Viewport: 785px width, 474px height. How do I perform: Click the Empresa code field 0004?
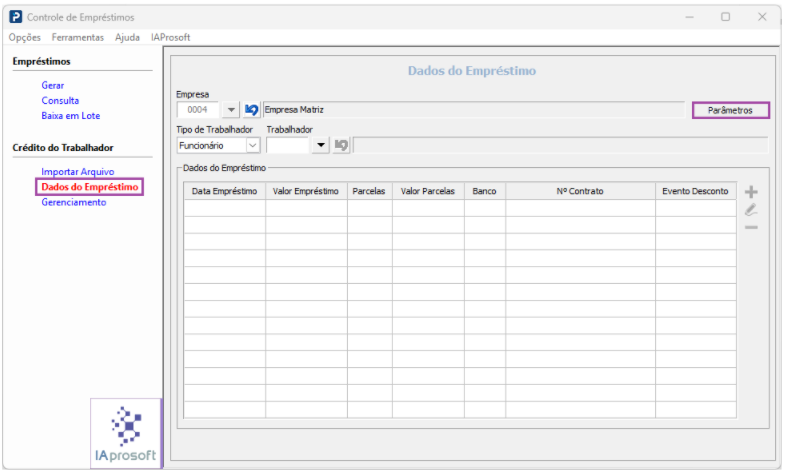point(198,110)
